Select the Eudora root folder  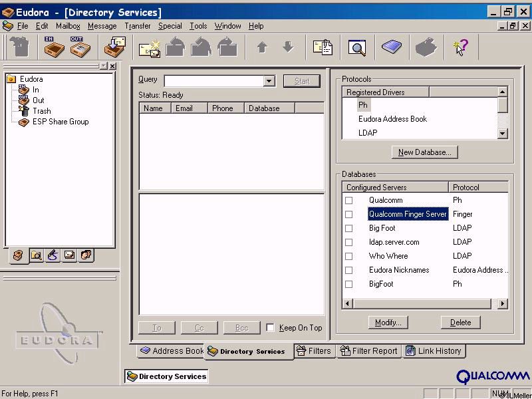click(x=31, y=79)
